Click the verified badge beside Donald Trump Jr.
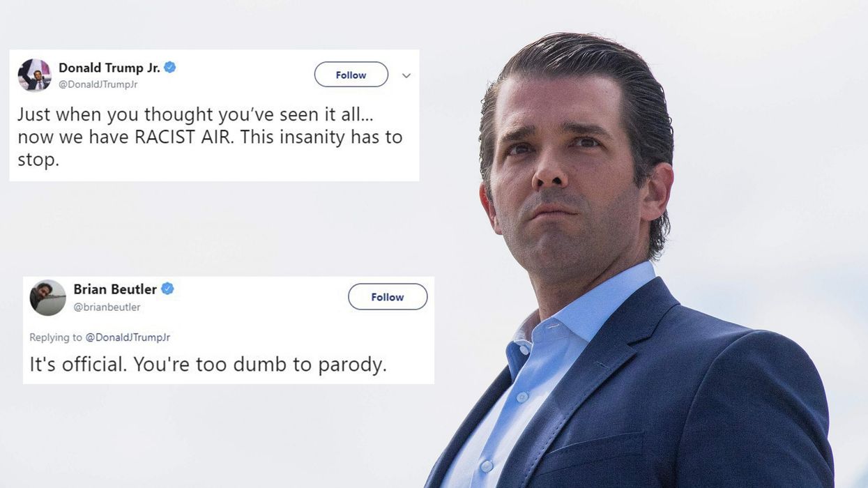This screenshot has width=868, height=488. [169, 68]
